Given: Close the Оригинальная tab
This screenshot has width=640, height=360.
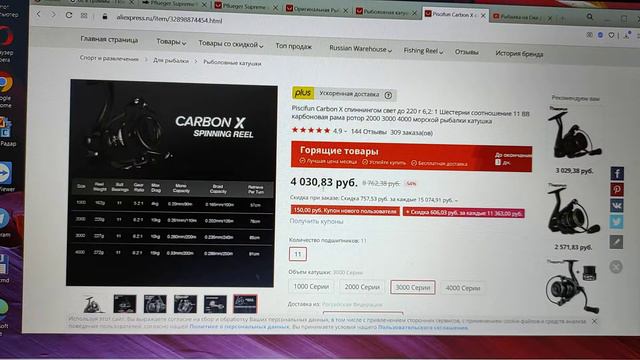Looking at the screenshot, I should point(345,10).
